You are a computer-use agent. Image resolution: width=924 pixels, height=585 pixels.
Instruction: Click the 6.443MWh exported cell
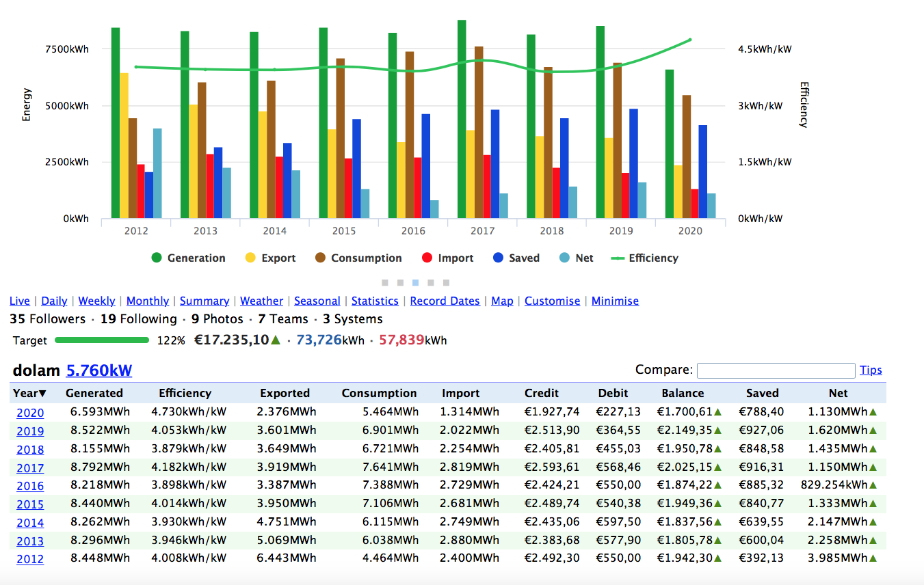pos(287,558)
